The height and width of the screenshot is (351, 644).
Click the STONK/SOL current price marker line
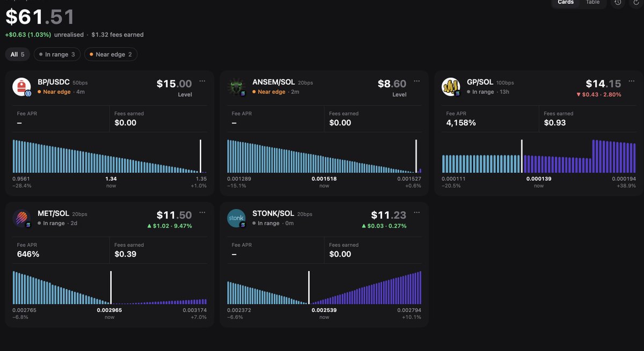point(309,288)
